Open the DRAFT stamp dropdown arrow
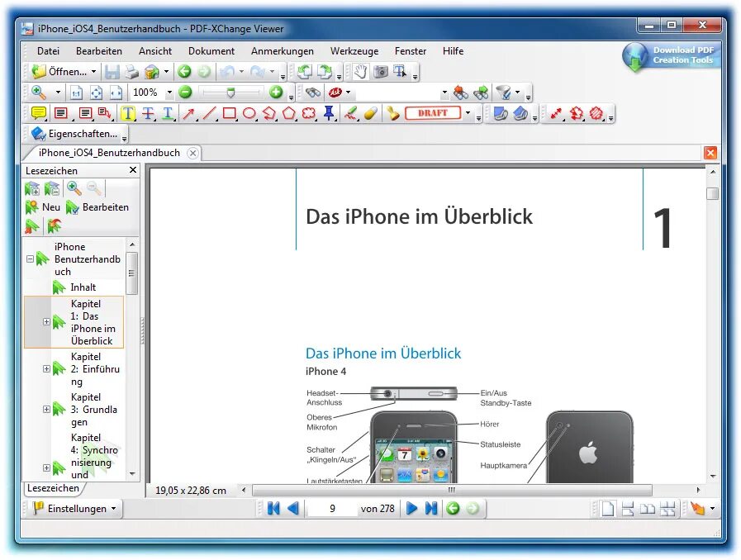The image size is (741, 560). [x=468, y=113]
